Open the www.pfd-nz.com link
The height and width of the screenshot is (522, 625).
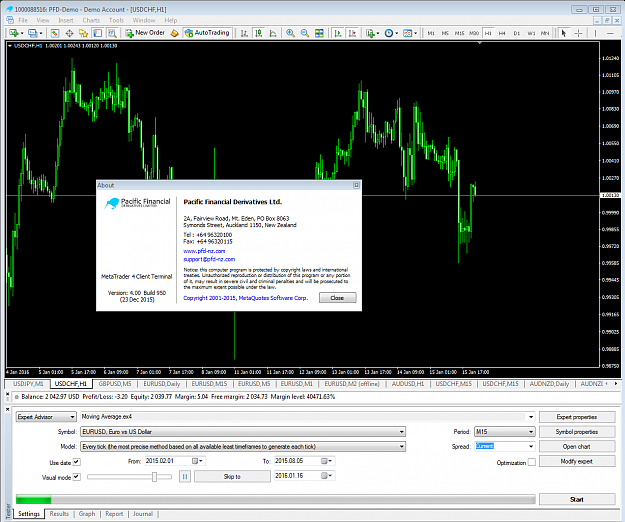pyautogui.click(x=204, y=251)
